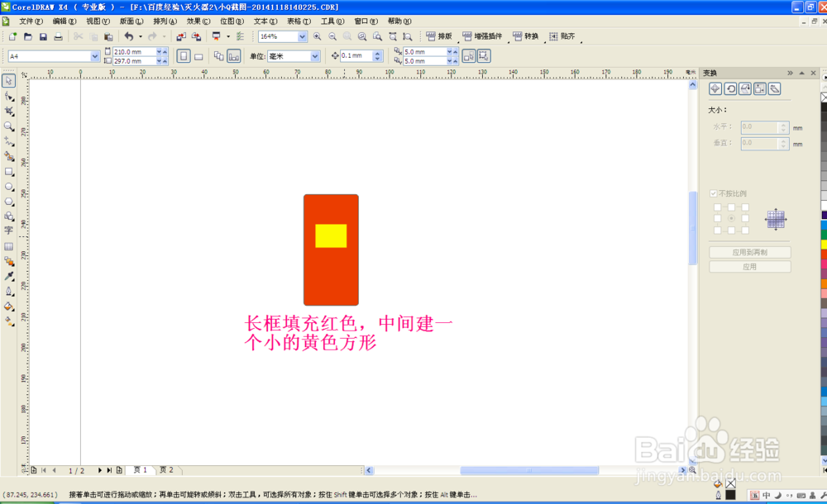Click the 应用 button in the docker
The height and width of the screenshot is (504, 827).
(750, 266)
